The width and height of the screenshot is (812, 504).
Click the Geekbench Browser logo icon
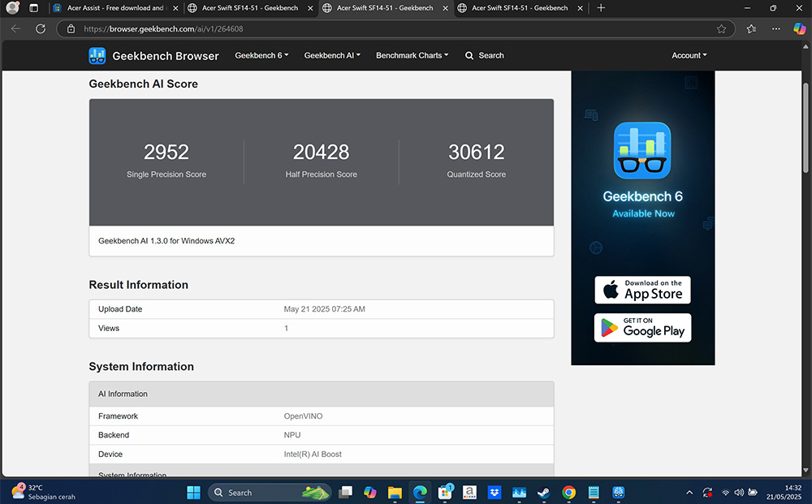pos(97,55)
